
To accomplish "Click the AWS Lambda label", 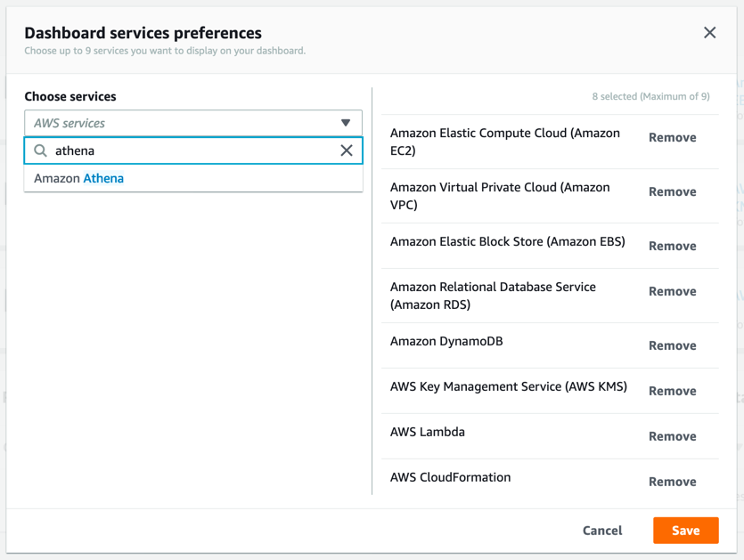I will 428,432.
